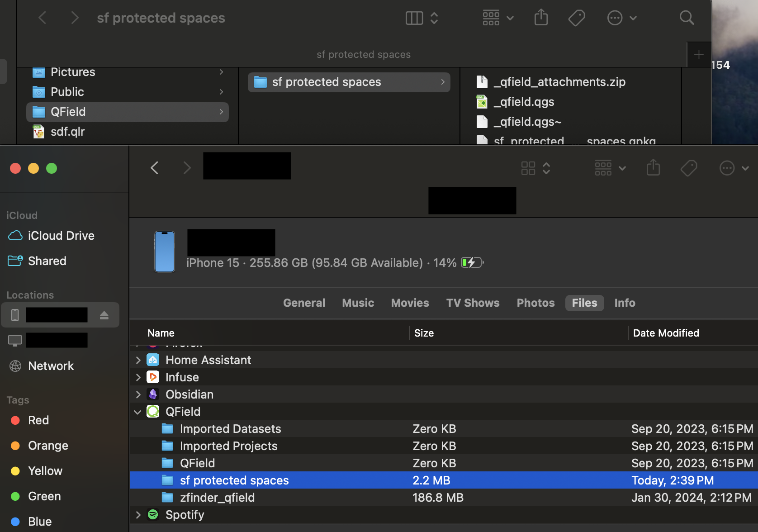Select the Public folder in the column view
The width and height of the screenshot is (758, 532).
[128, 92]
